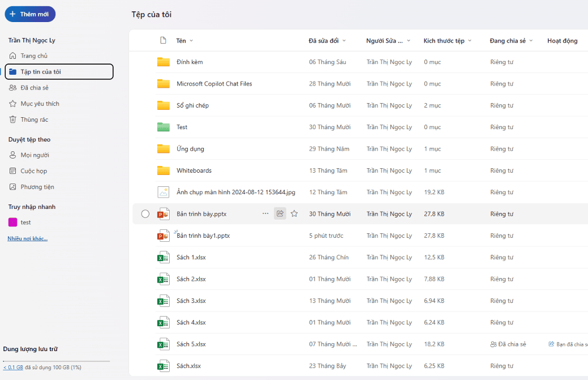The height and width of the screenshot is (380, 588).
Task: Click the Sổ ghi chép folder icon
Action: (163, 105)
